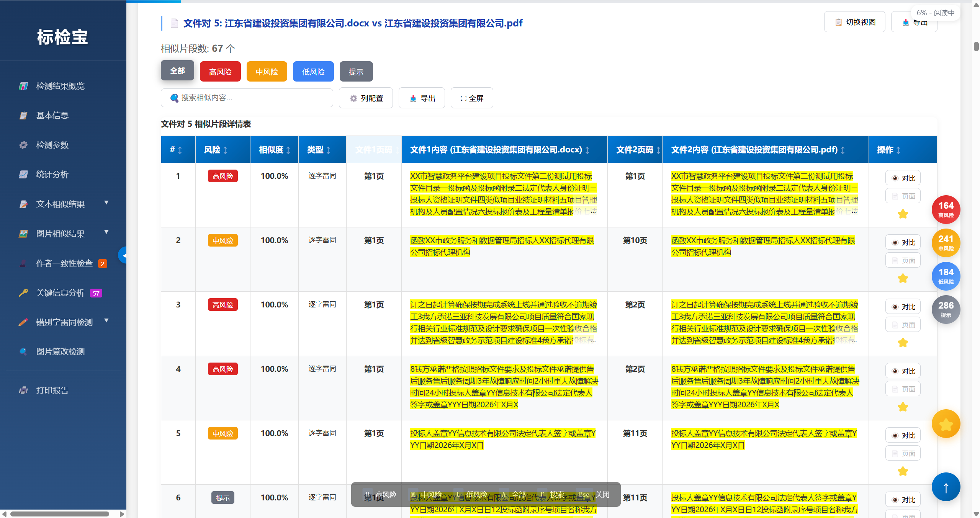Screen dimensions: 980x518
Task: Sort the table by 风险 column
Action: [x=223, y=150]
